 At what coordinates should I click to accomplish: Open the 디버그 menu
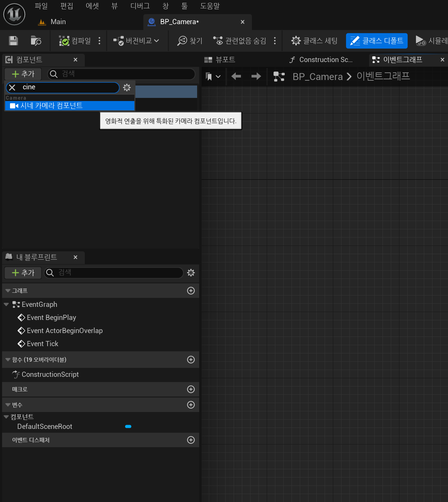pos(140,6)
